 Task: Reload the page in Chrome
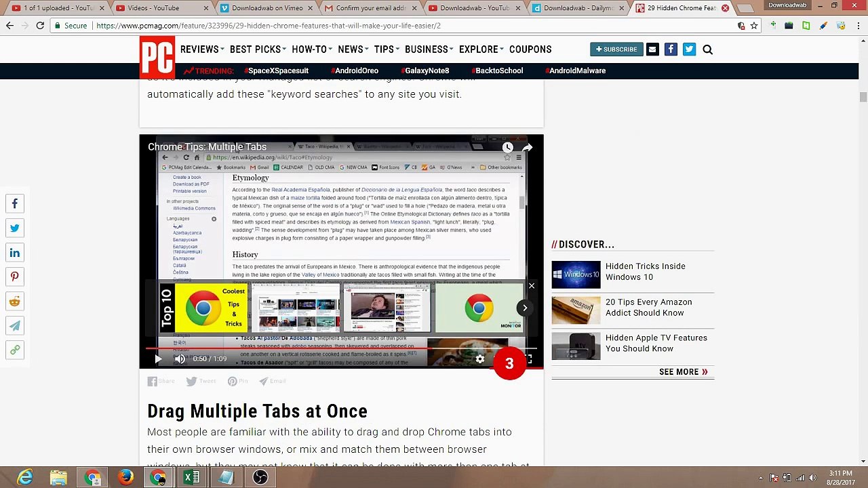pyautogui.click(x=40, y=26)
